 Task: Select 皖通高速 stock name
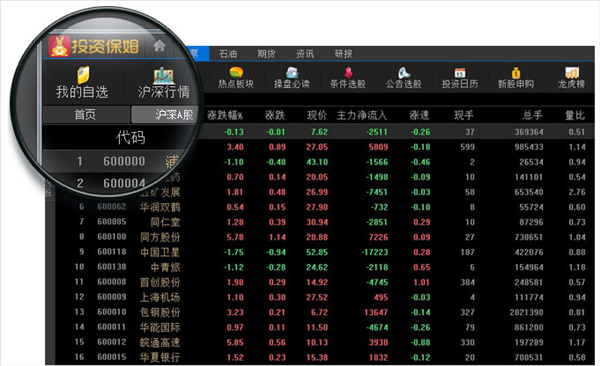pos(160,342)
